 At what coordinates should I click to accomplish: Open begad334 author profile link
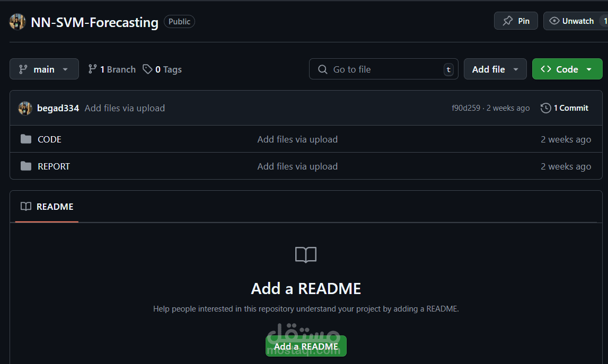click(x=58, y=108)
